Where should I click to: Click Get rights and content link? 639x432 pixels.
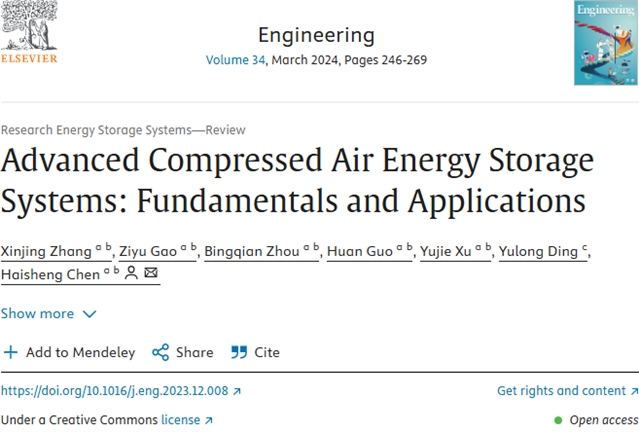point(567,391)
